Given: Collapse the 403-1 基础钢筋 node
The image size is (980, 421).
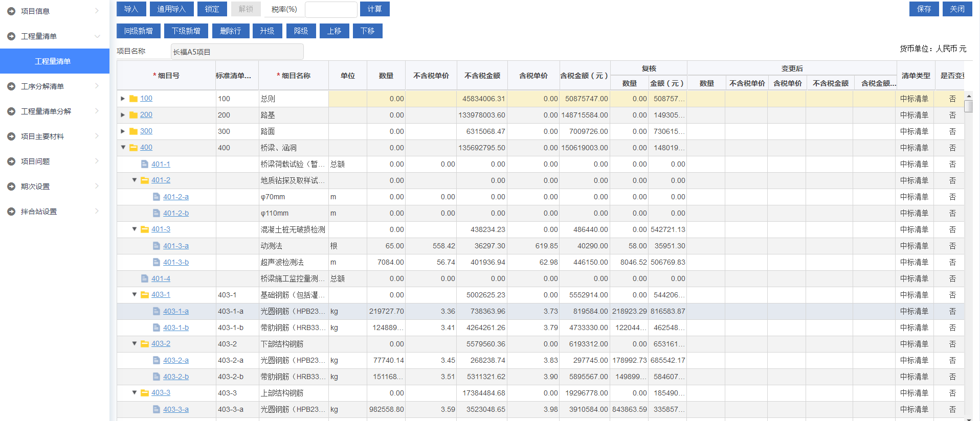Looking at the screenshot, I should (x=135, y=295).
